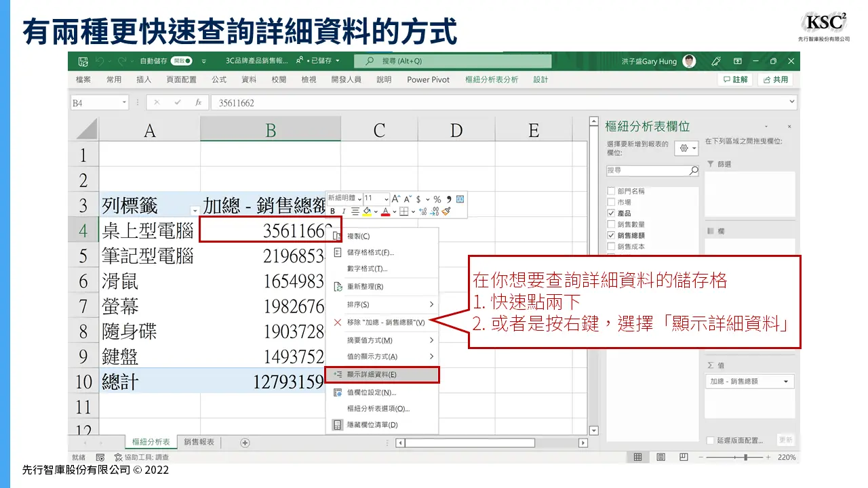Click the pen/ink icon near user name
This screenshot has width=868, height=488.
(715, 61)
